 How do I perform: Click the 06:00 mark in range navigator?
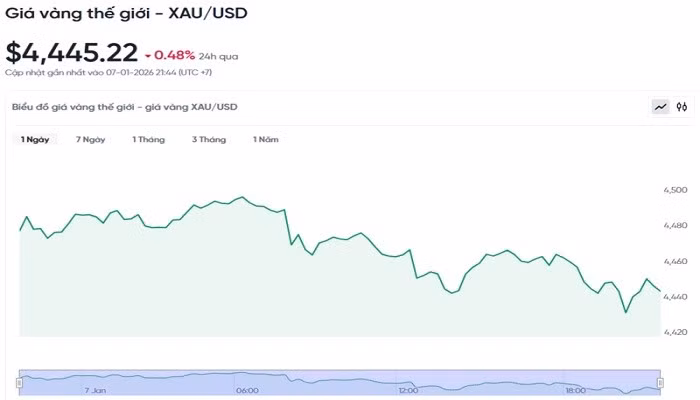247,390
